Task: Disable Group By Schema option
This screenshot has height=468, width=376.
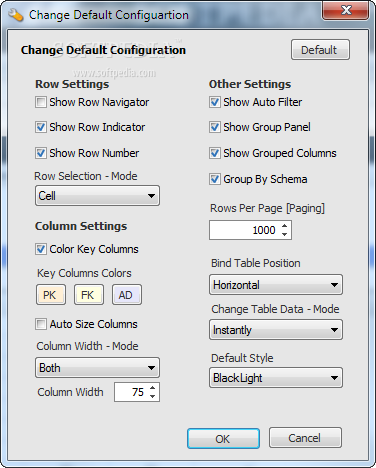Action: point(215,179)
